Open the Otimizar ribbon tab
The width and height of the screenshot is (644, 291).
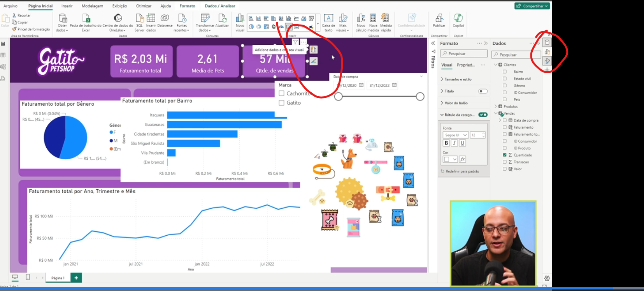pyautogui.click(x=144, y=6)
